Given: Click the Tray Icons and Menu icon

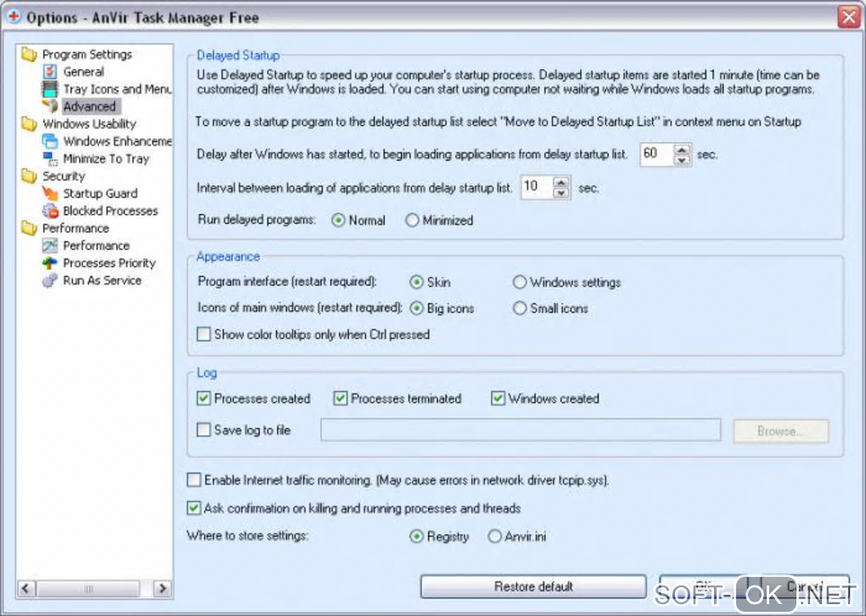Looking at the screenshot, I should coord(50,88).
